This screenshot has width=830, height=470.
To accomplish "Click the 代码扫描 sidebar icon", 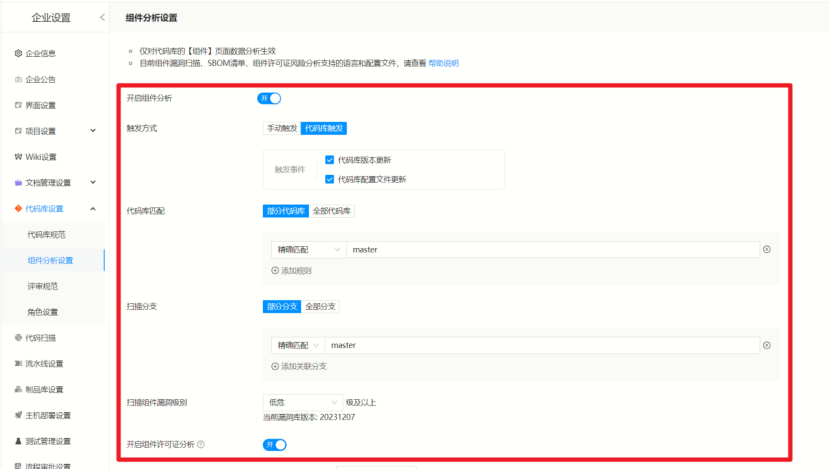I will click(x=18, y=338).
